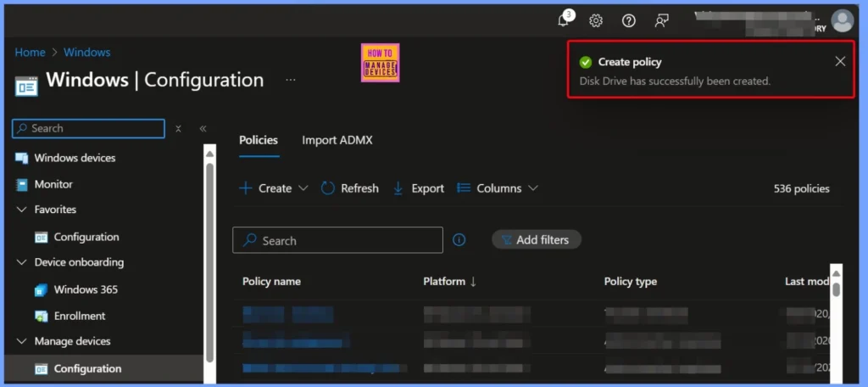The height and width of the screenshot is (387, 868).
Task: Collapse the Manage devices section
Action: point(21,341)
